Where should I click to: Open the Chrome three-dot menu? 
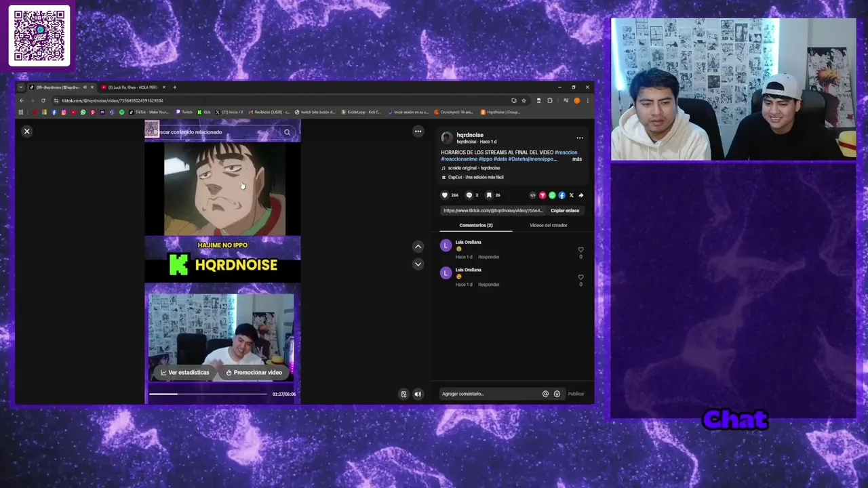(587, 101)
